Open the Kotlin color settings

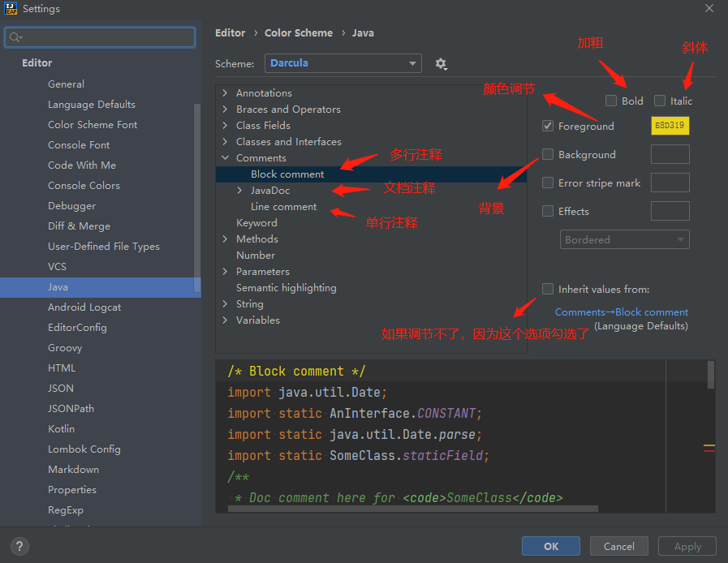pos(61,429)
